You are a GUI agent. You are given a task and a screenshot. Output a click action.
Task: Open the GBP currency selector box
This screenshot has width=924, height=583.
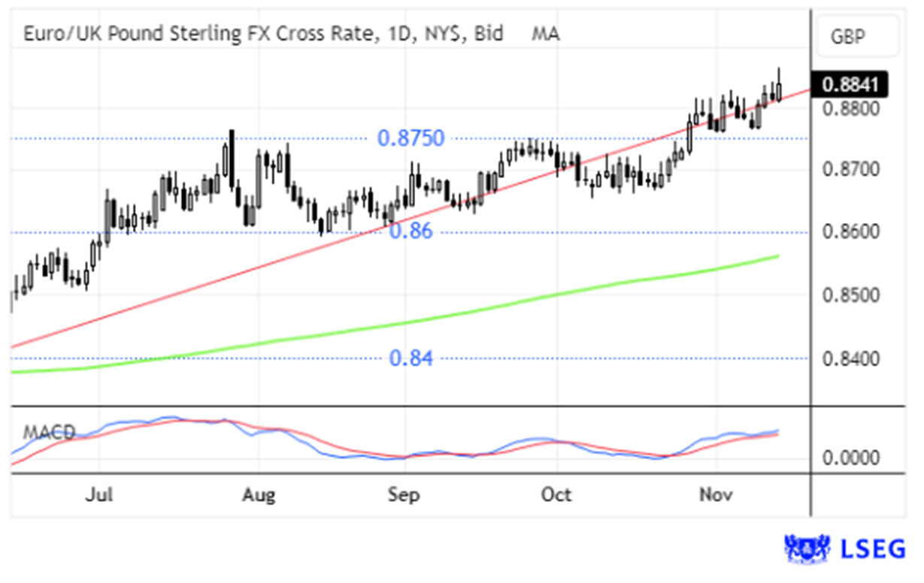858,36
